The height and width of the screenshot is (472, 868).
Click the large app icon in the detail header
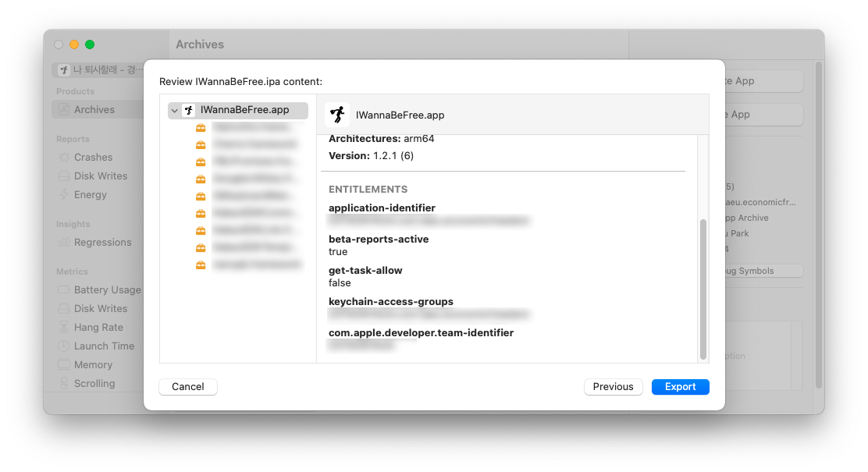pos(337,115)
